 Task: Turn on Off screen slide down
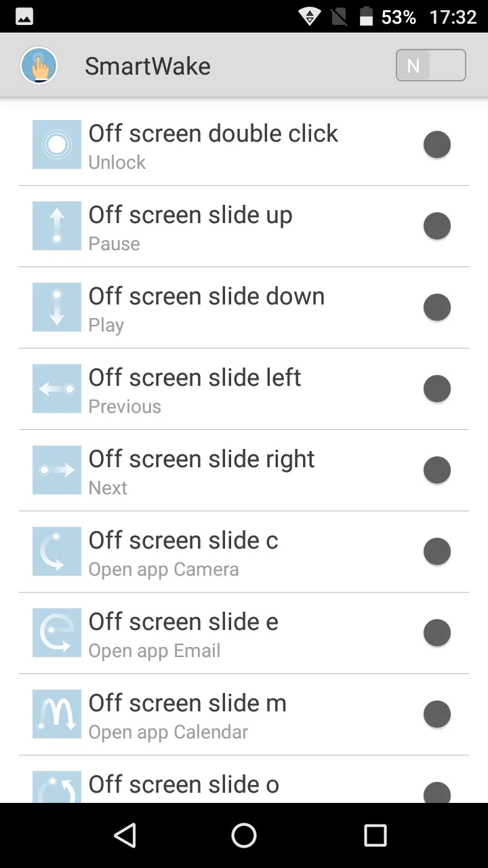pyautogui.click(x=437, y=307)
